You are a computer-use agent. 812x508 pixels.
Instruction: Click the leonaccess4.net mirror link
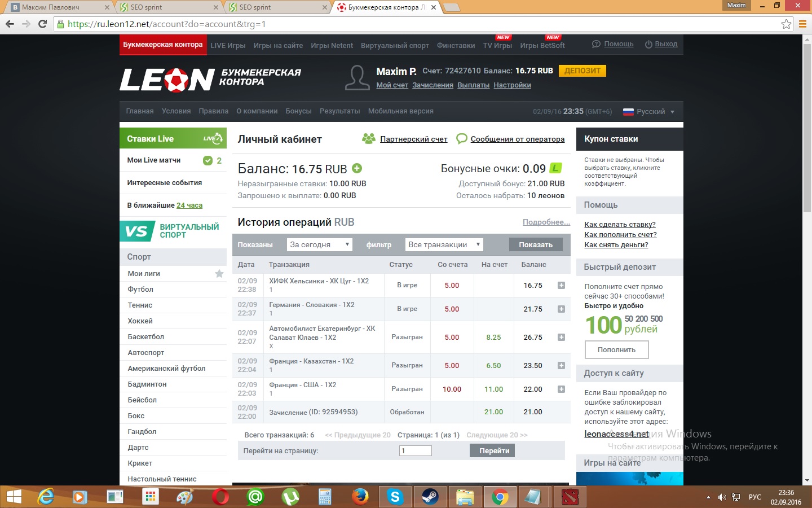click(616, 434)
